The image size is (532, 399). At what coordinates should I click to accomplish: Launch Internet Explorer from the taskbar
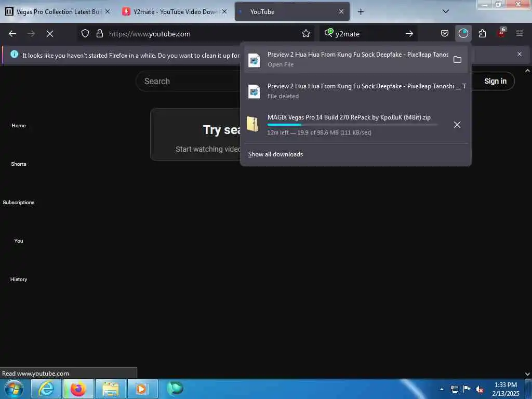coord(46,389)
